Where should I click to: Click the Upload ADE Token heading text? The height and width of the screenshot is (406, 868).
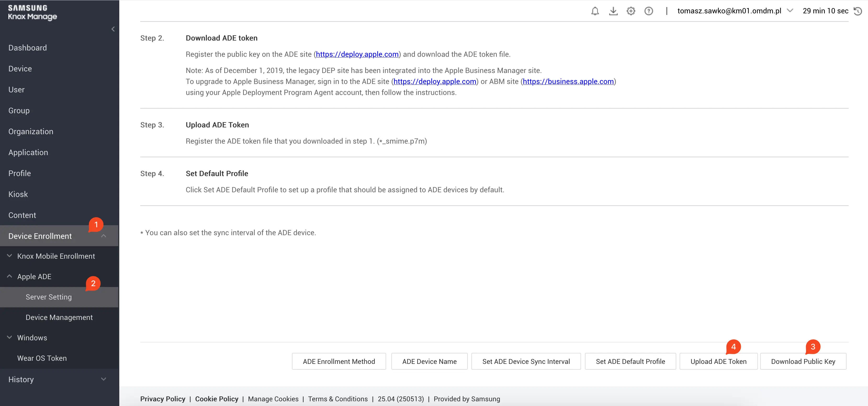tap(217, 125)
